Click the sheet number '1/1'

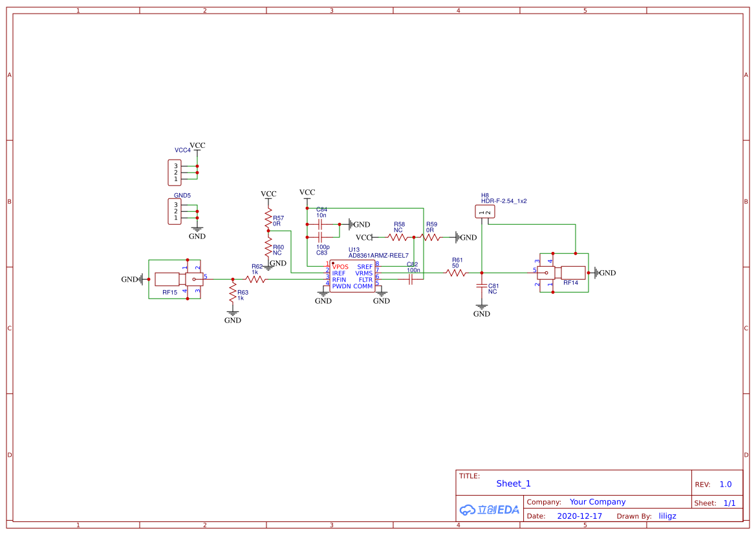[729, 503]
